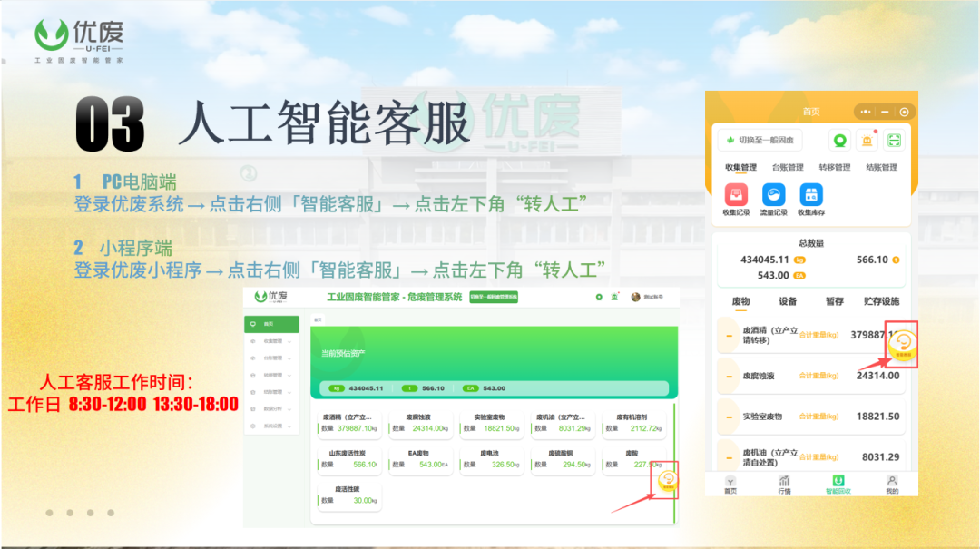Click the EA badge beside 543.00 in mini-program
The height and width of the screenshot is (549, 980).
799,276
